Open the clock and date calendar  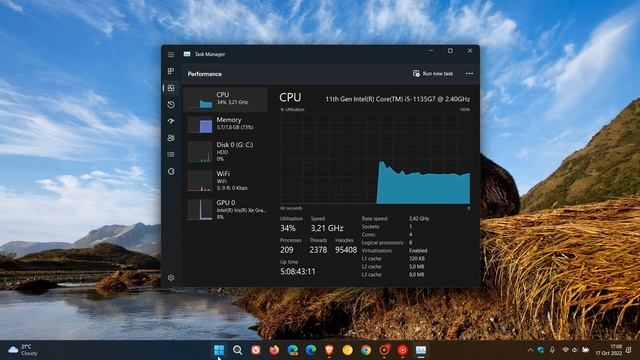(x=609, y=350)
